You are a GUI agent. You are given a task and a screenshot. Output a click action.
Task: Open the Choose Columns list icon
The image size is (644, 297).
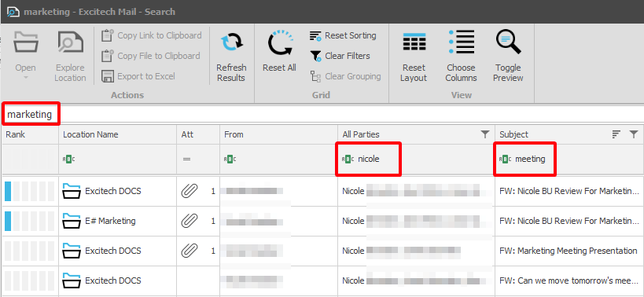(462, 42)
